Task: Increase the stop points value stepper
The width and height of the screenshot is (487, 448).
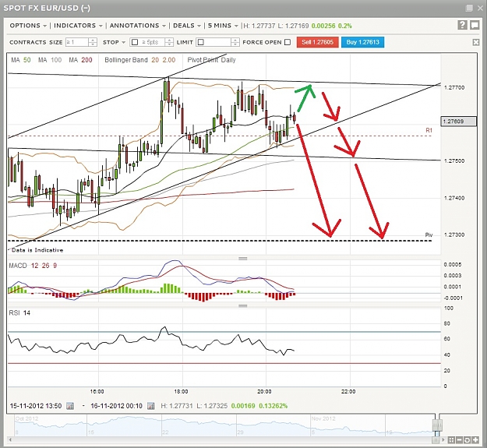Action: [x=169, y=40]
